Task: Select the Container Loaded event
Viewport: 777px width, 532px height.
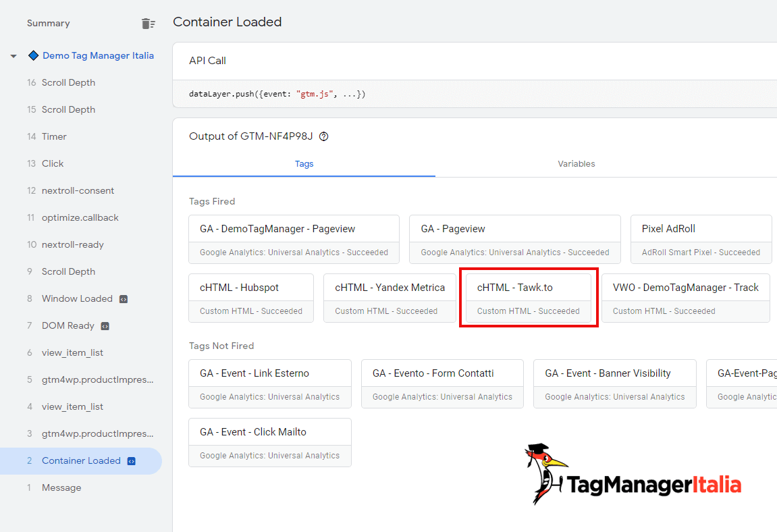Action: [81, 461]
